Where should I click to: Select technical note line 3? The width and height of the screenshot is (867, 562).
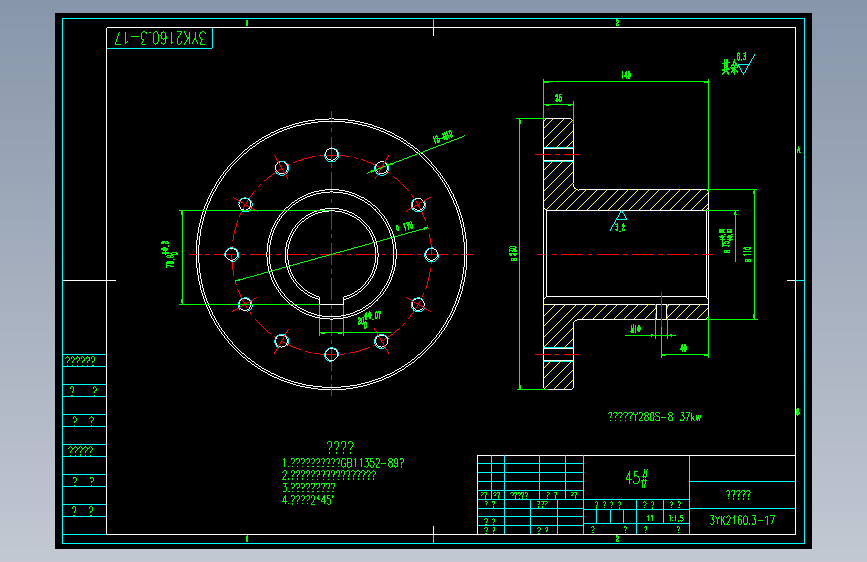pos(309,487)
